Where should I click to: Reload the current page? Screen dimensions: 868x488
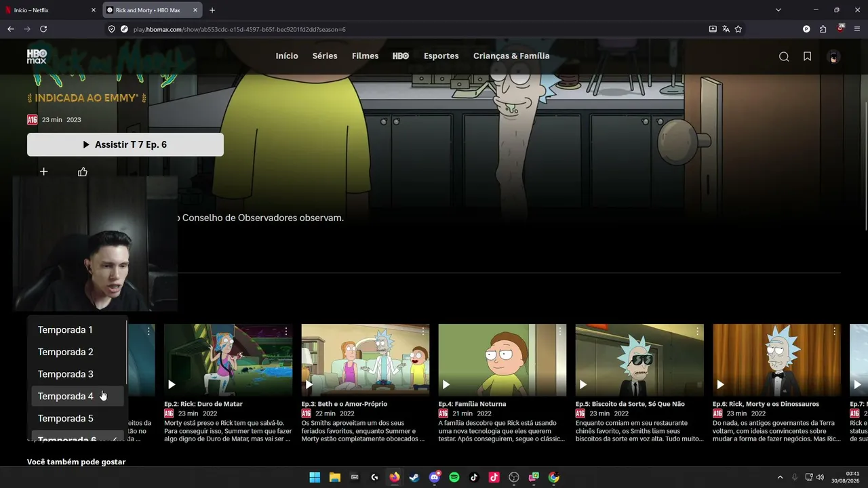(x=43, y=29)
